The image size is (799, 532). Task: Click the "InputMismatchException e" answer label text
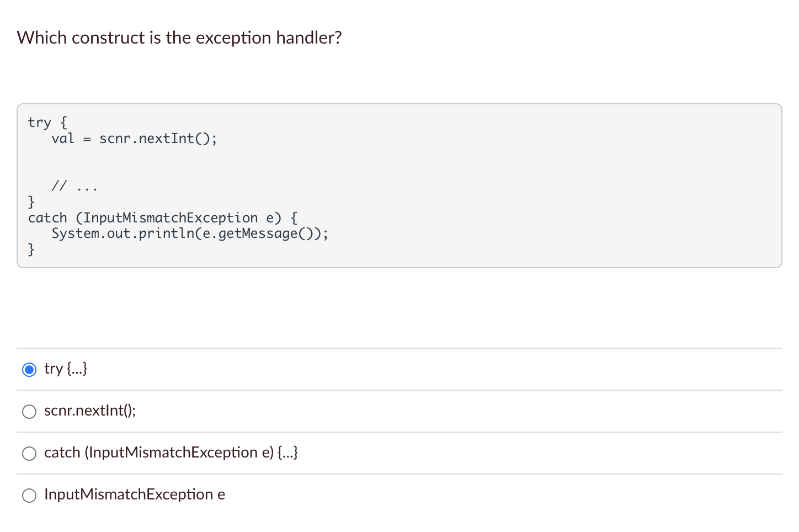(135, 494)
